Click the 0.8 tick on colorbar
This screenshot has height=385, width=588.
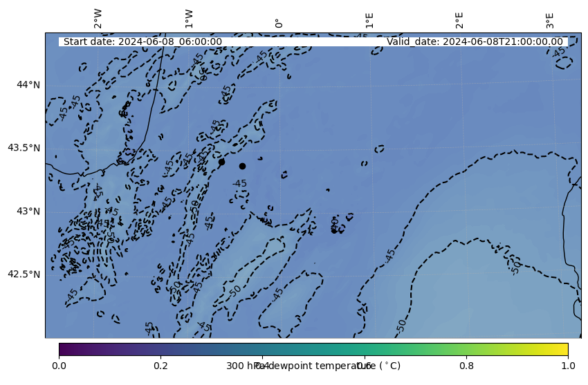click(x=466, y=366)
